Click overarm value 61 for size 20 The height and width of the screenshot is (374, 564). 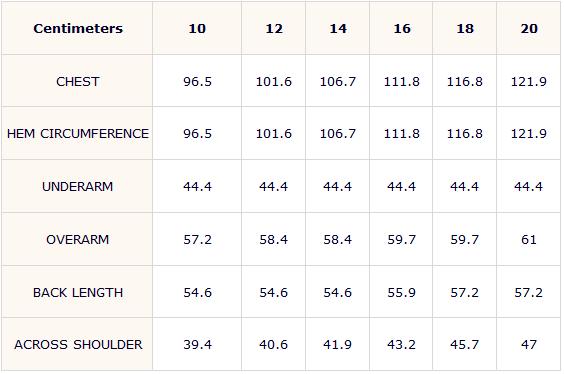pyautogui.click(x=529, y=240)
